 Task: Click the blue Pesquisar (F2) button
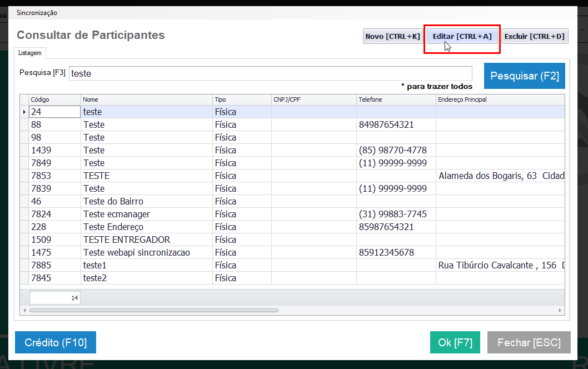click(x=524, y=76)
